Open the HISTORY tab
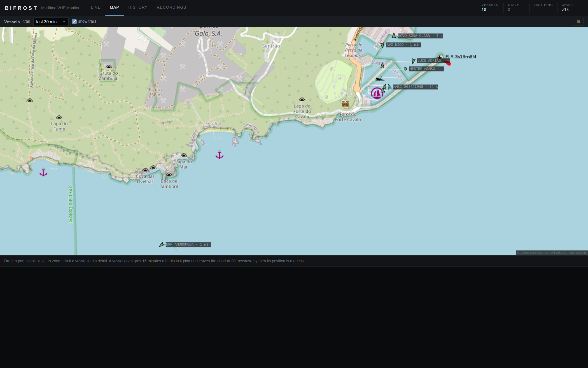Viewport: 588px width, 368px height. 138,7
